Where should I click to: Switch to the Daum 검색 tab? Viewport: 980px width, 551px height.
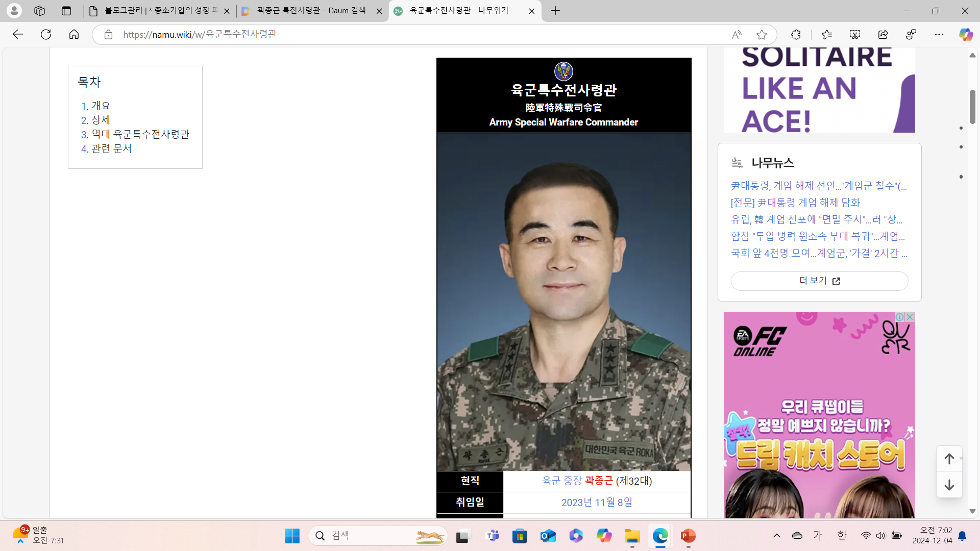point(311,11)
